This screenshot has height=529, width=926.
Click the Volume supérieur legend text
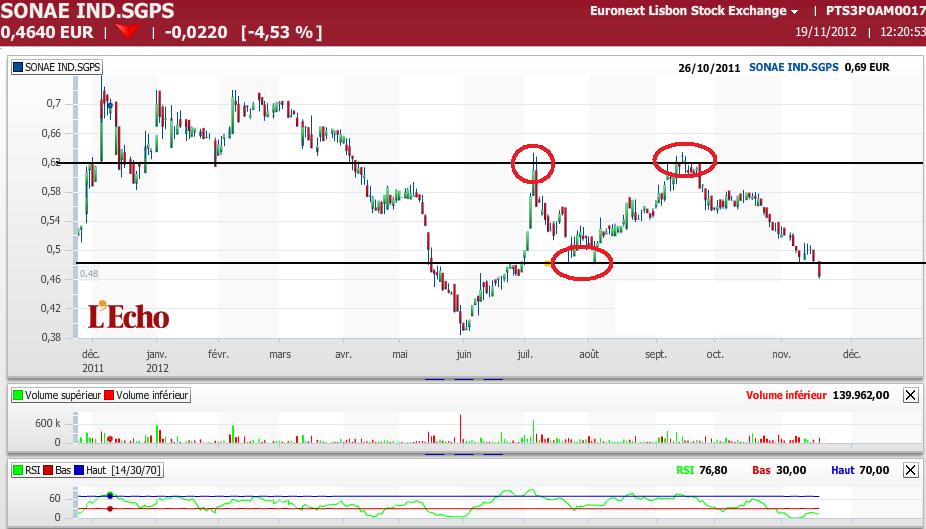tap(63, 395)
